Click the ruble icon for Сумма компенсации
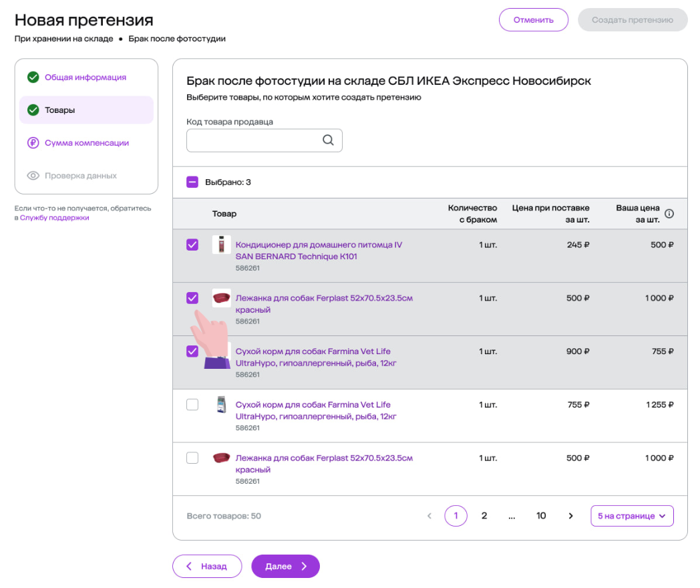The width and height of the screenshot is (700, 588). click(33, 143)
